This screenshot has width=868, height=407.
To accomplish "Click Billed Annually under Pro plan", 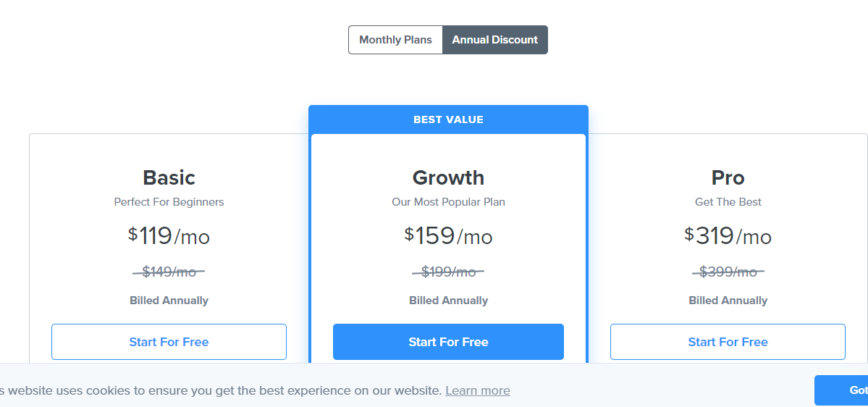I will click(x=728, y=301).
